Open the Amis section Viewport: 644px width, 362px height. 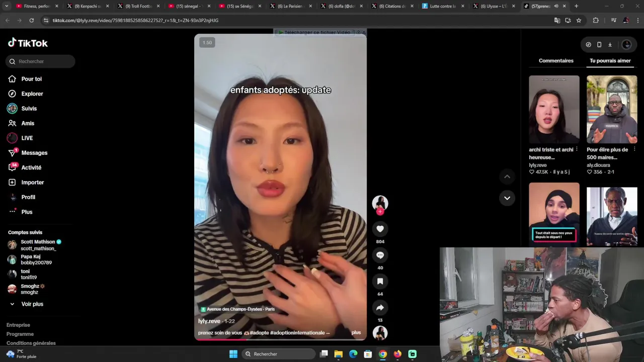28,123
